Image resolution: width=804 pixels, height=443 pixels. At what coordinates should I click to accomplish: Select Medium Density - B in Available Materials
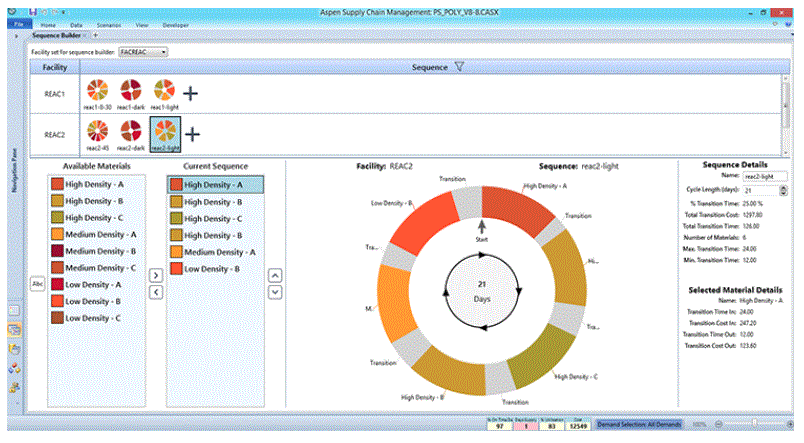tap(96, 251)
